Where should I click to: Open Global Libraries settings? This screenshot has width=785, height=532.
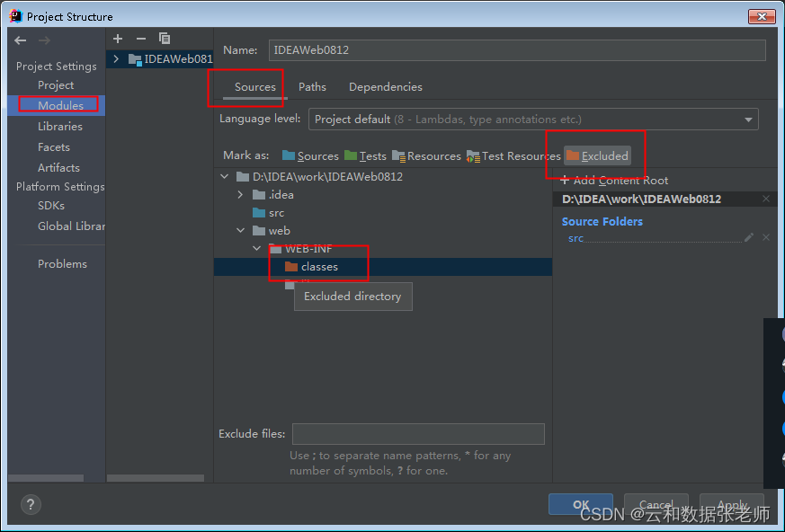(x=71, y=226)
